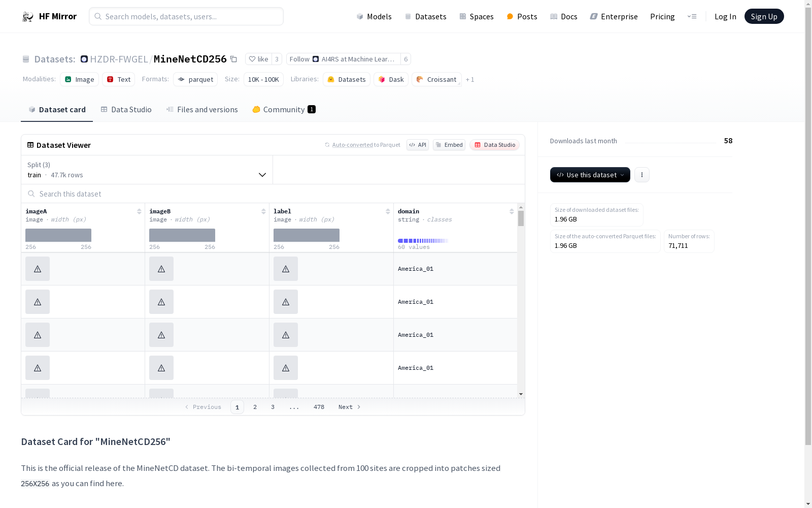Click the more options kebab button

641,175
